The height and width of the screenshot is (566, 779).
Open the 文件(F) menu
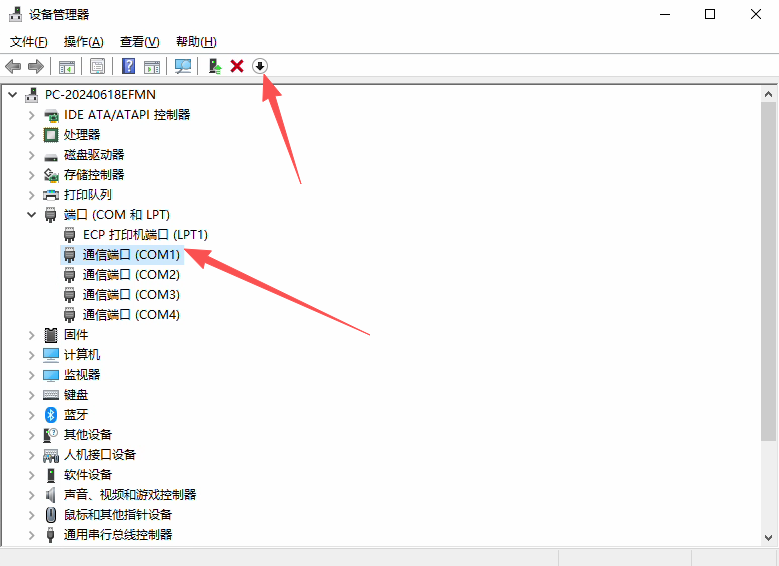tap(28, 41)
